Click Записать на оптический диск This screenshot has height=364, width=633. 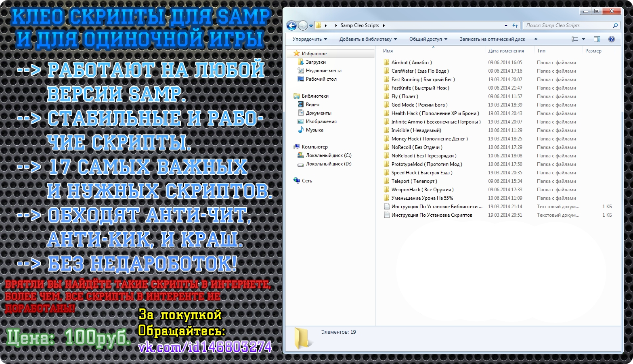pos(492,39)
